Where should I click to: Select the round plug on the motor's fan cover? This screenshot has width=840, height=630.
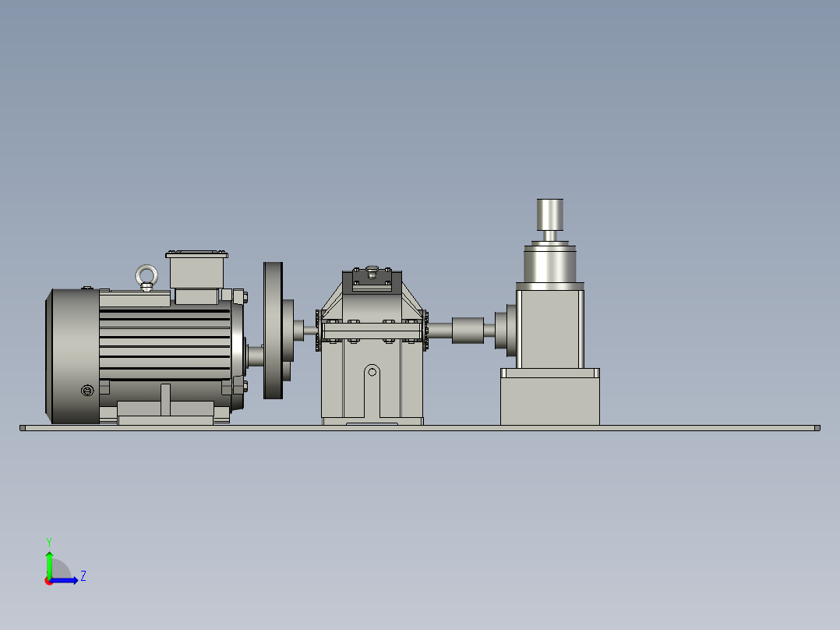(87, 391)
